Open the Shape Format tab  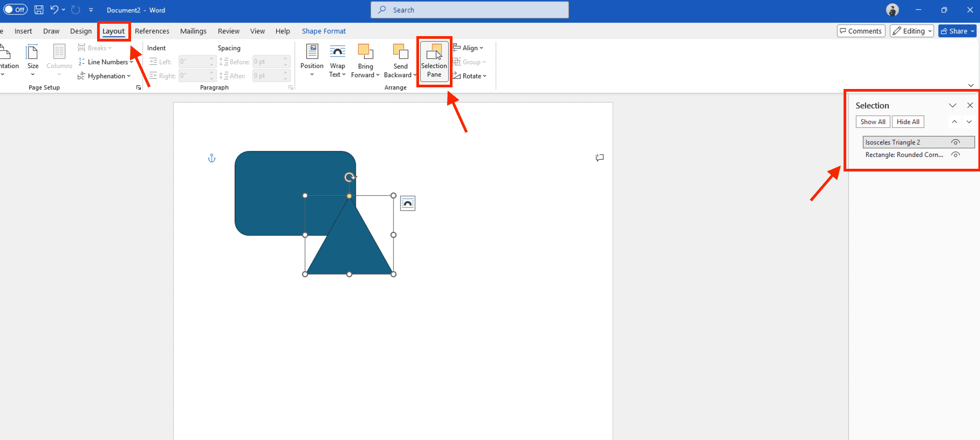click(324, 31)
